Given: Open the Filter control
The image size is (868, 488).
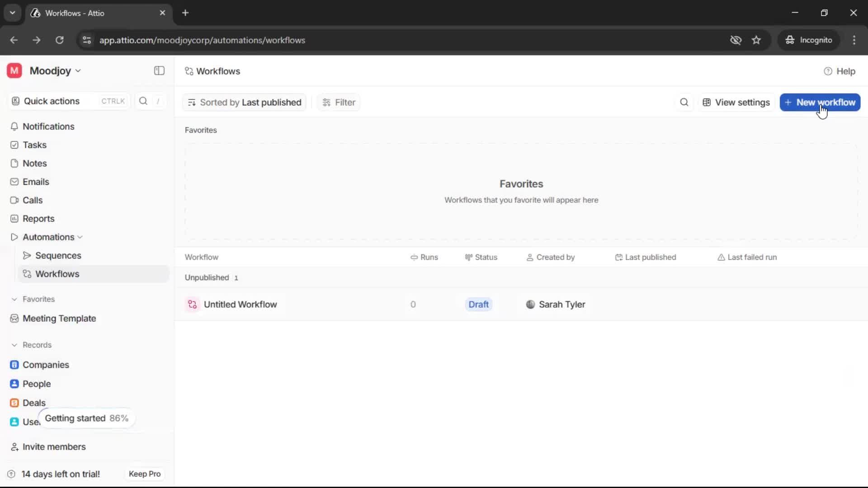Looking at the screenshot, I should click(x=339, y=103).
